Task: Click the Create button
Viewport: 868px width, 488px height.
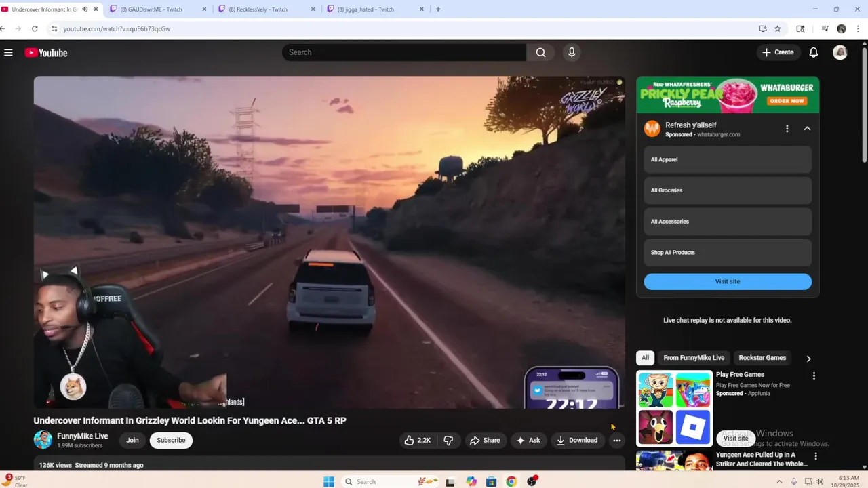Action: (778, 52)
